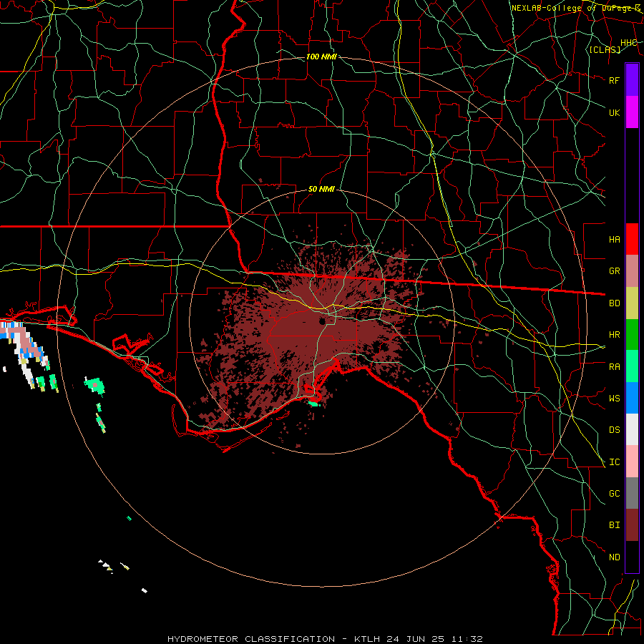The image size is (644, 644).
Task: Click the BD yellow legend swatch
Action: tap(632, 303)
